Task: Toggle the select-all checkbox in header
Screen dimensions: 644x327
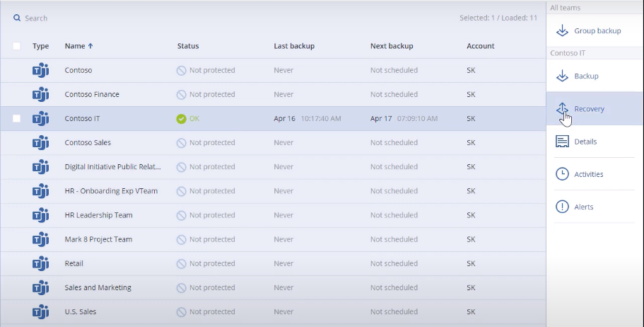Action: click(16, 46)
